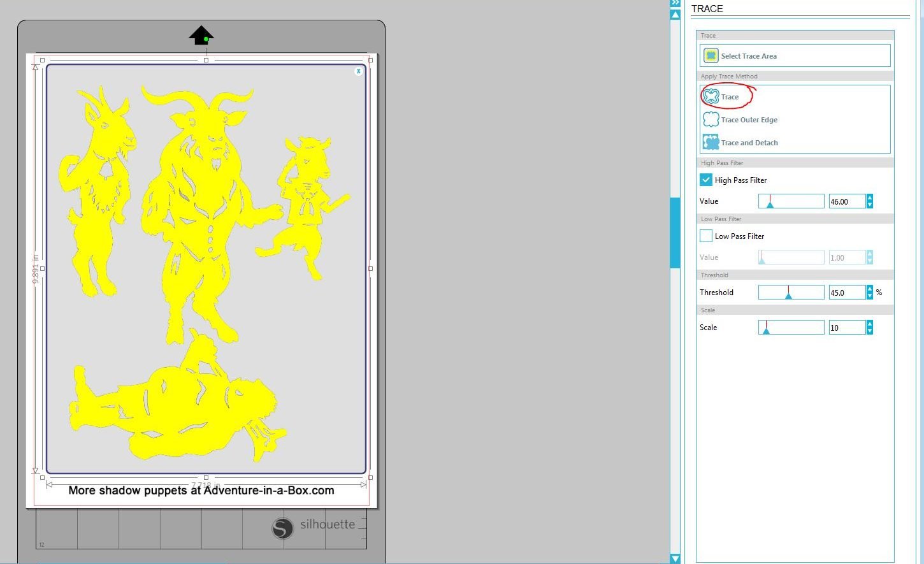924x564 pixels.
Task: Click the High Pass Value slider
Action: point(791,201)
